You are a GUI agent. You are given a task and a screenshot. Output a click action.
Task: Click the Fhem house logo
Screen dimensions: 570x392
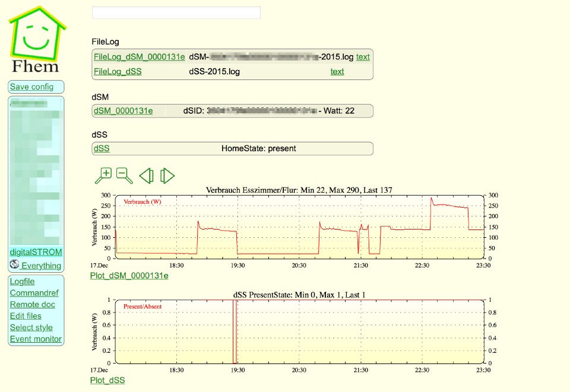(x=37, y=39)
